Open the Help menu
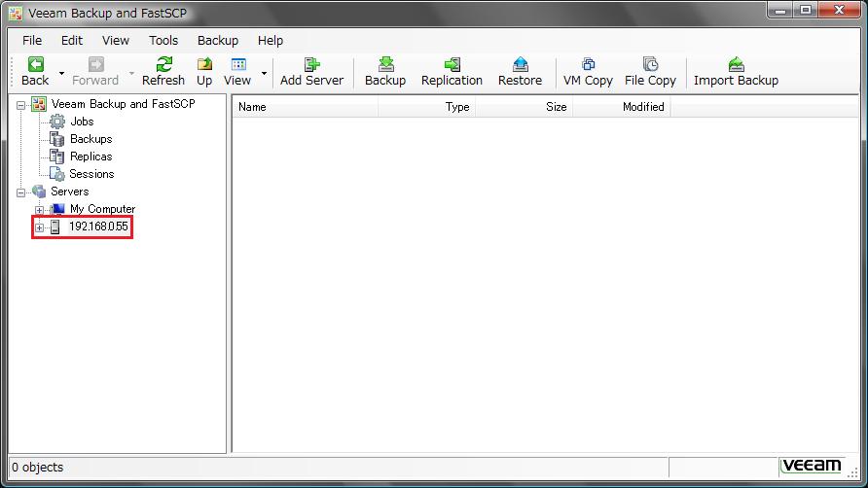 click(x=271, y=41)
